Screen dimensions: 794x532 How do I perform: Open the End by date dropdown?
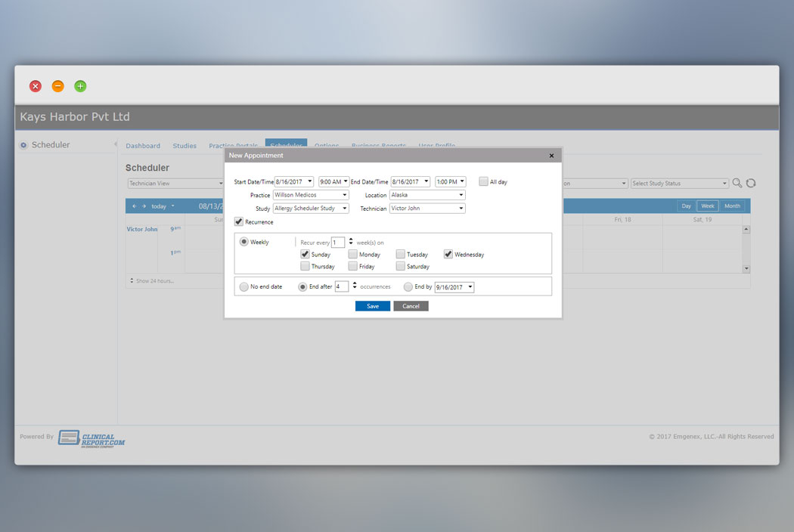[x=470, y=287]
